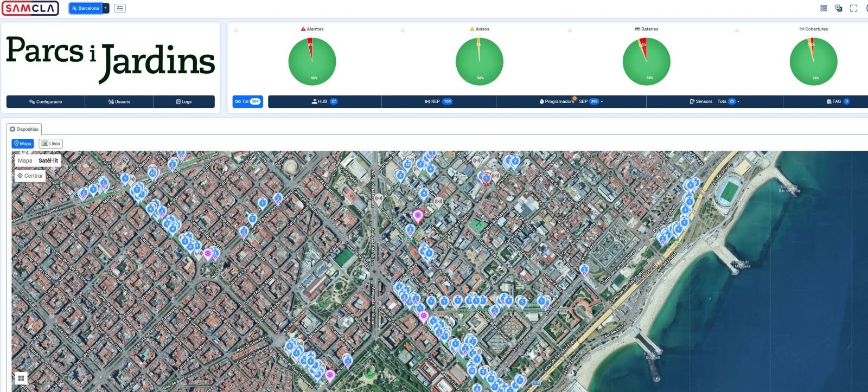Toggle fullscreen mode icon
The image size is (868, 392).
[853, 8]
